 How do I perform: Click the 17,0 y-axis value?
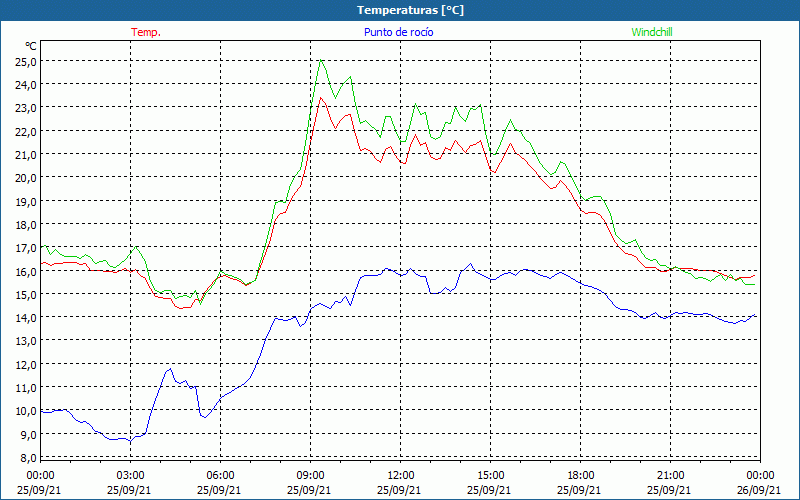tap(26, 248)
